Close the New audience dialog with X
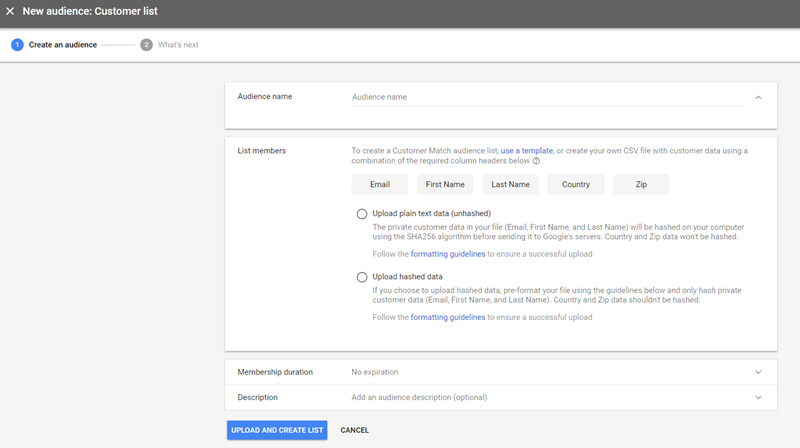 (10, 12)
